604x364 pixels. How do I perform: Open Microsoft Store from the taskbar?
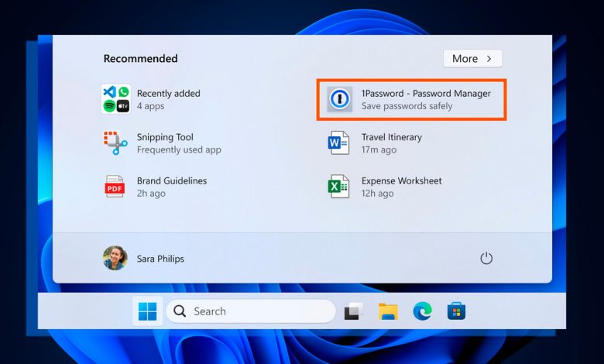click(x=456, y=311)
